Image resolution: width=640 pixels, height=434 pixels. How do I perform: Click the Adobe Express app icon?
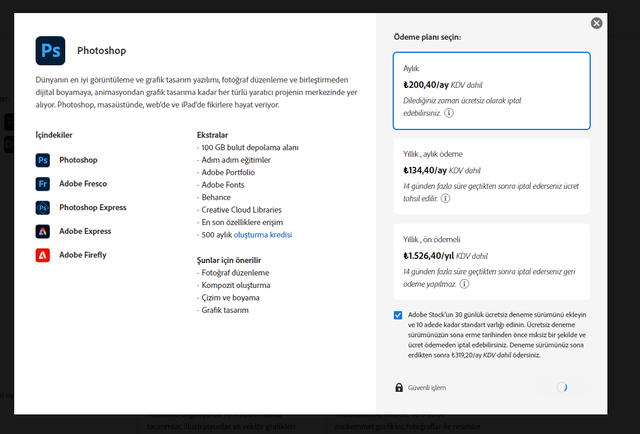click(43, 231)
